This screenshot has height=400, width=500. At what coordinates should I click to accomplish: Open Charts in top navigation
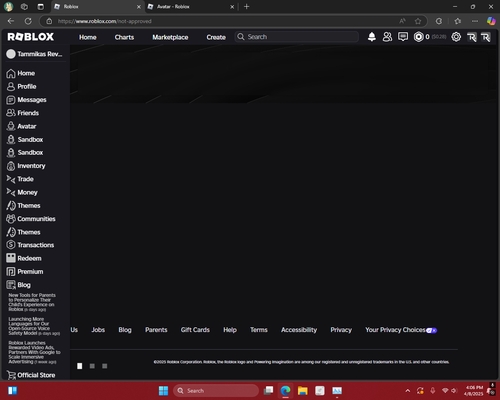point(124,37)
